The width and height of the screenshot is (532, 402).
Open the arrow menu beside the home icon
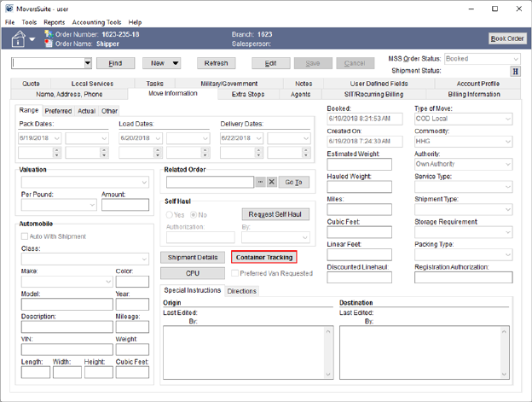point(33,39)
